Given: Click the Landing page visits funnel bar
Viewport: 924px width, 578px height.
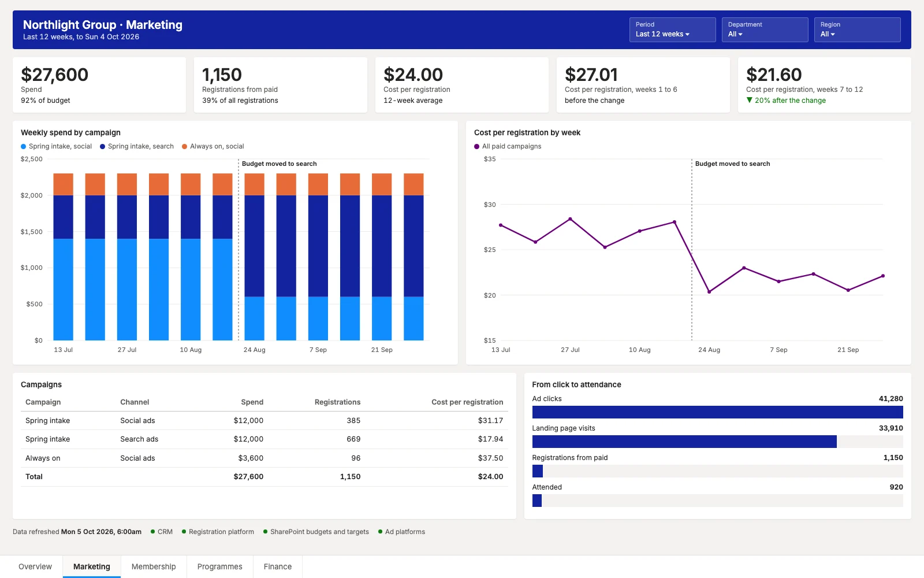Looking at the screenshot, I should [684, 442].
